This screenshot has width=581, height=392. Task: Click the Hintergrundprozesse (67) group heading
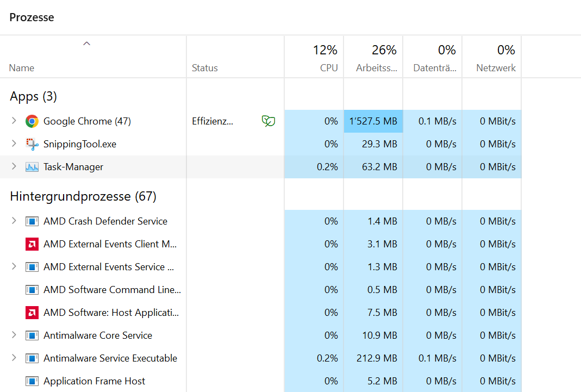tap(83, 196)
